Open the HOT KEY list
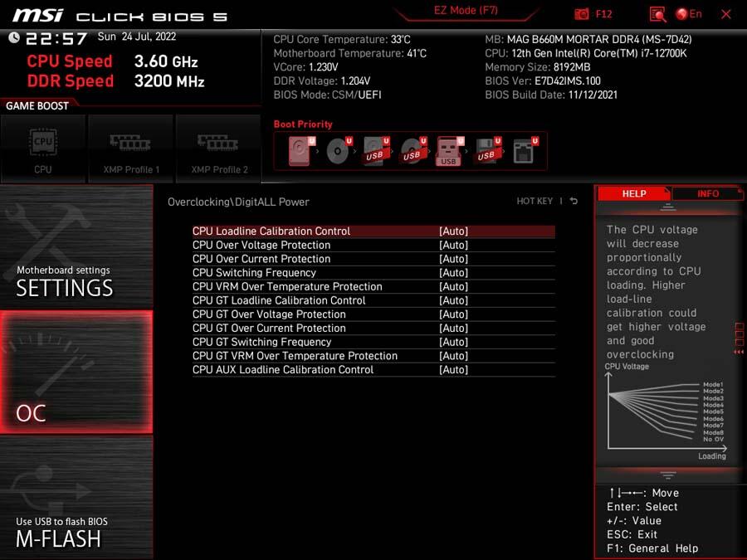 pos(535,201)
